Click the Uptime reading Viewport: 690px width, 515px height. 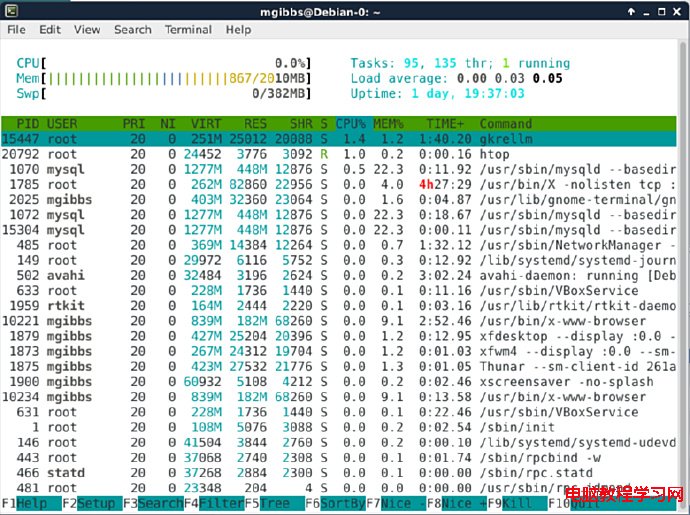437,93
